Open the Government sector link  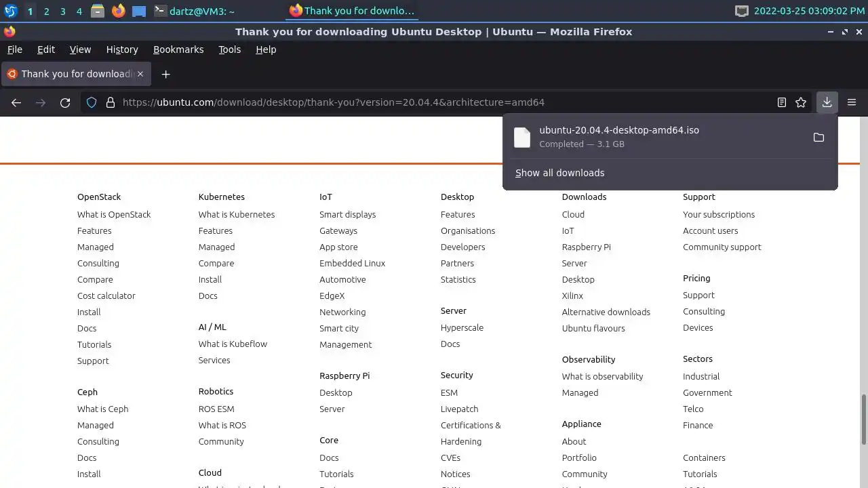tap(708, 392)
